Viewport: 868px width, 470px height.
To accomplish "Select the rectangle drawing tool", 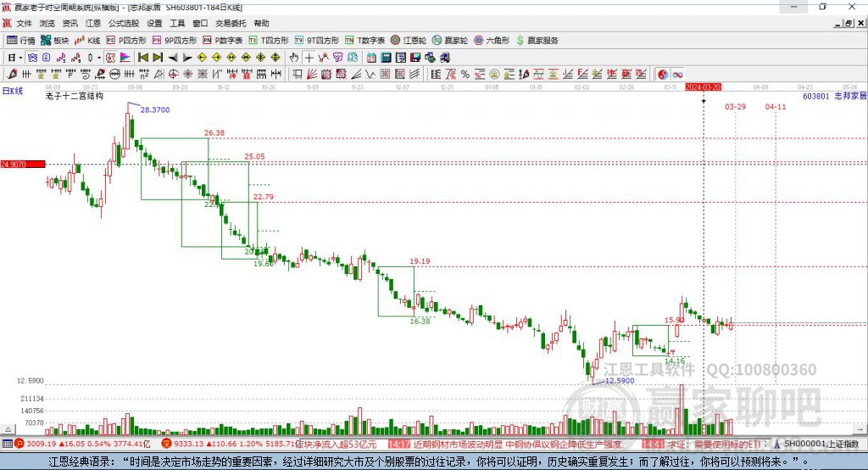I will tap(297, 74).
